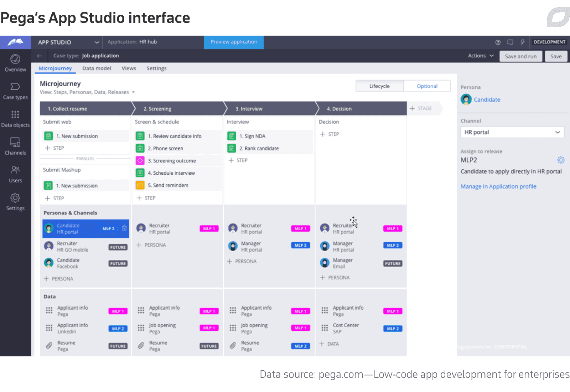Click the Save and run button
This screenshot has width=570, height=392.
coord(520,56)
